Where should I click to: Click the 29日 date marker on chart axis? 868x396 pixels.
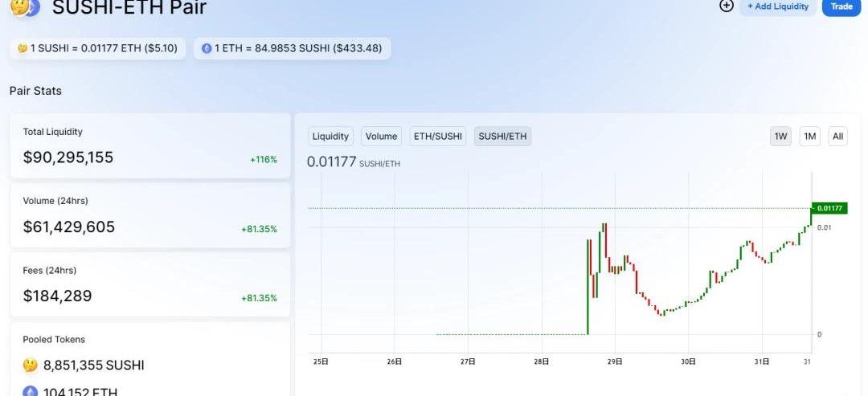[615, 362]
